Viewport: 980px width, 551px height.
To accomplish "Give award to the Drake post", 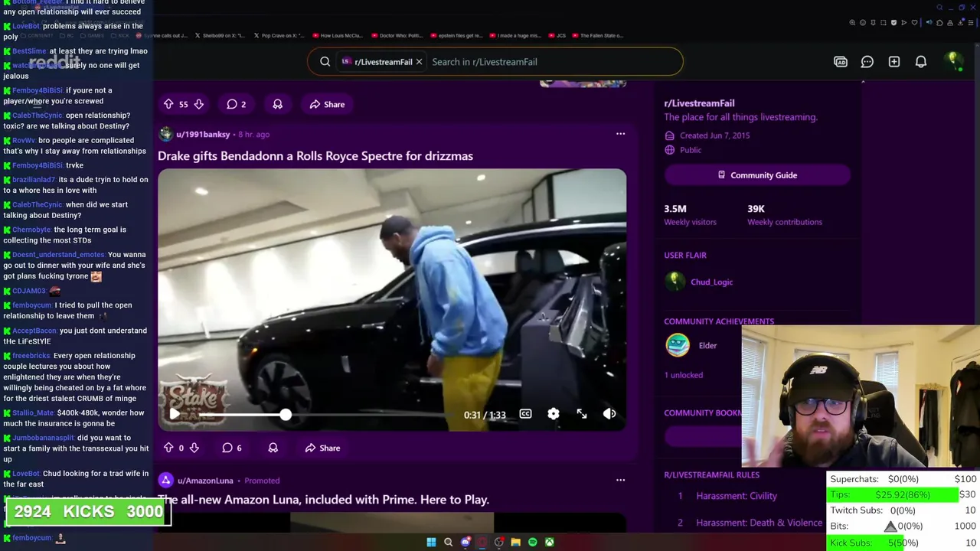I will click(x=273, y=448).
